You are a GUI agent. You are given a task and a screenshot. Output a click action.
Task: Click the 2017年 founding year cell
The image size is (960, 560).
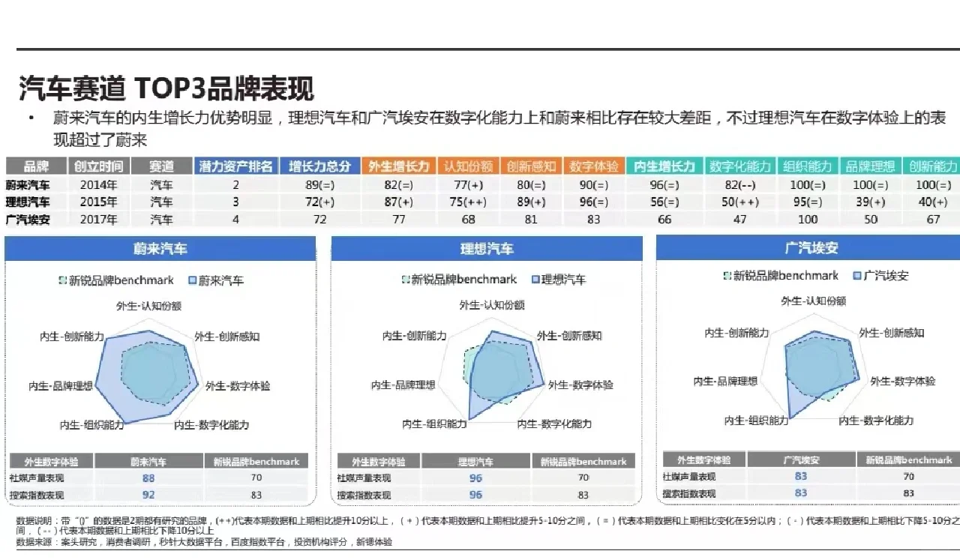tap(99, 220)
